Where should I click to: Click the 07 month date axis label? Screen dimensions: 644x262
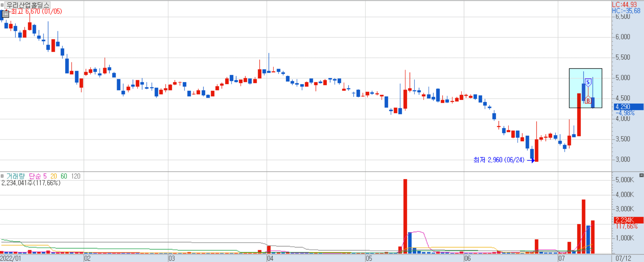point(561,258)
